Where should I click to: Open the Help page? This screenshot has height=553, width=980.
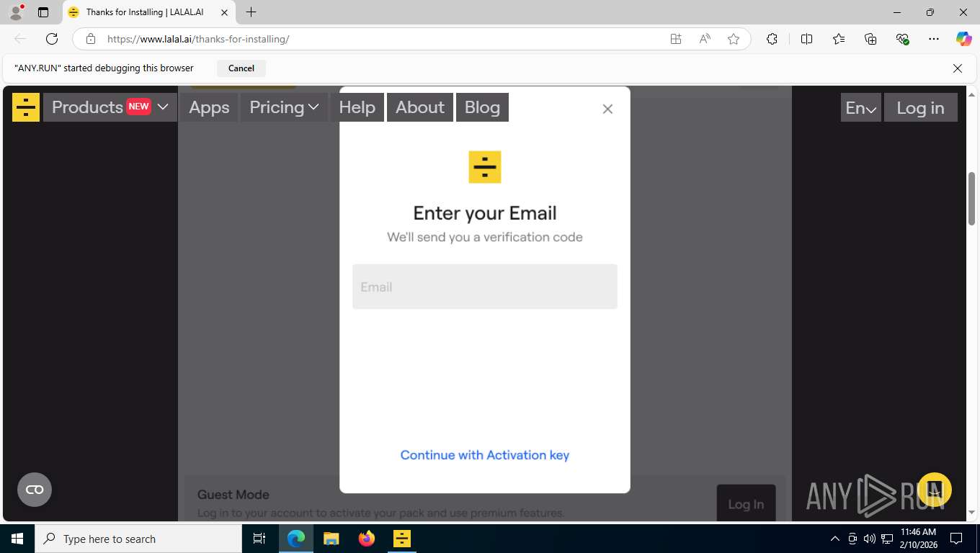tap(357, 107)
